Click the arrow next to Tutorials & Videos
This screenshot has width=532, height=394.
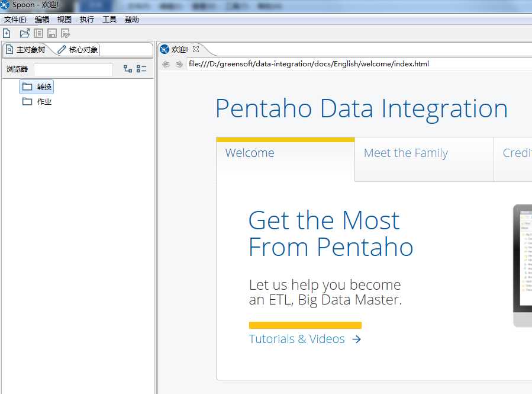pyautogui.click(x=357, y=339)
